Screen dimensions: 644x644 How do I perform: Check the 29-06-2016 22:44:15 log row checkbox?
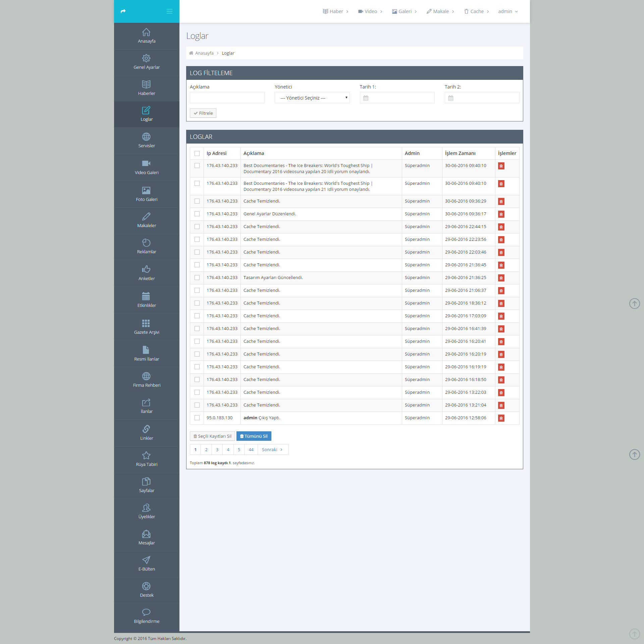197,227
